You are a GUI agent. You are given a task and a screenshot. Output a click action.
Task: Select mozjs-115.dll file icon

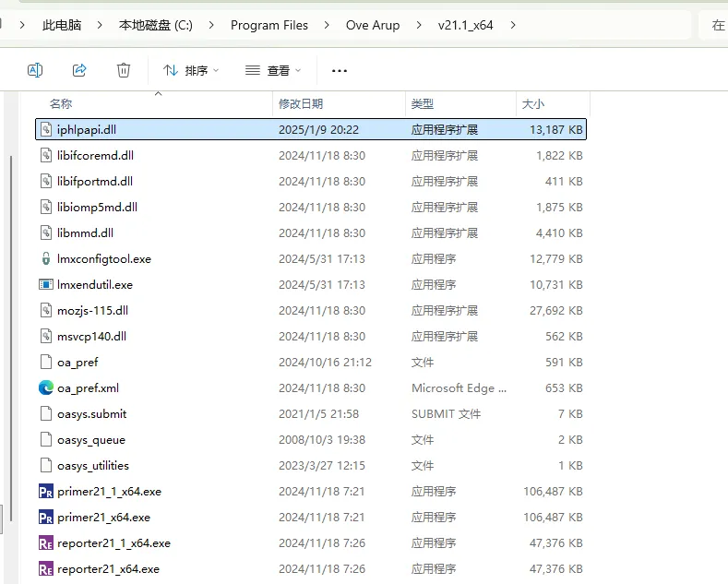pyautogui.click(x=46, y=310)
